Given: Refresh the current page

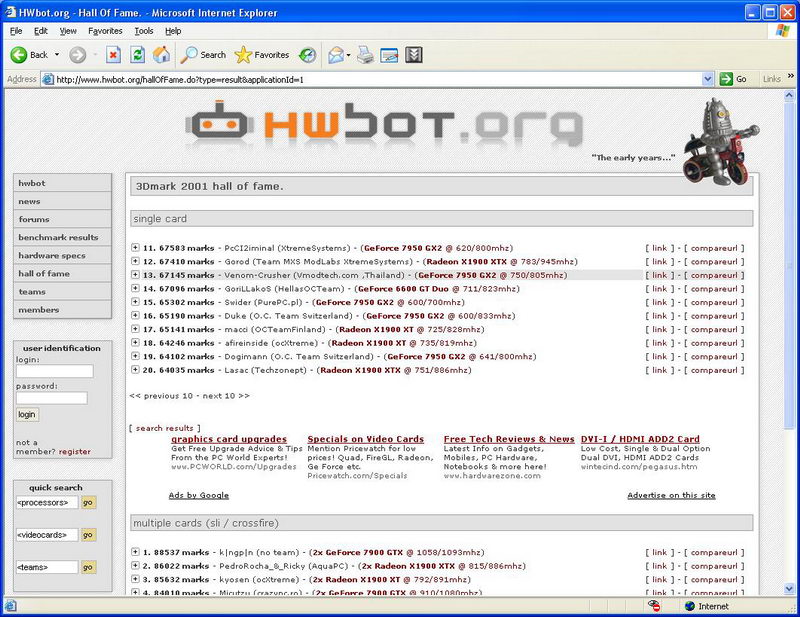Looking at the screenshot, I should point(137,55).
